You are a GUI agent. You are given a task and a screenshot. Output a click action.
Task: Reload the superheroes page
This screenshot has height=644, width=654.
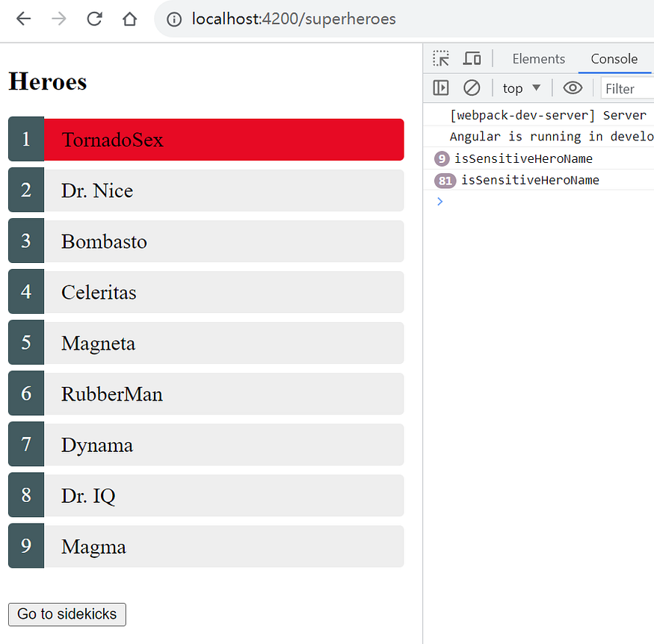[x=94, y=19]
